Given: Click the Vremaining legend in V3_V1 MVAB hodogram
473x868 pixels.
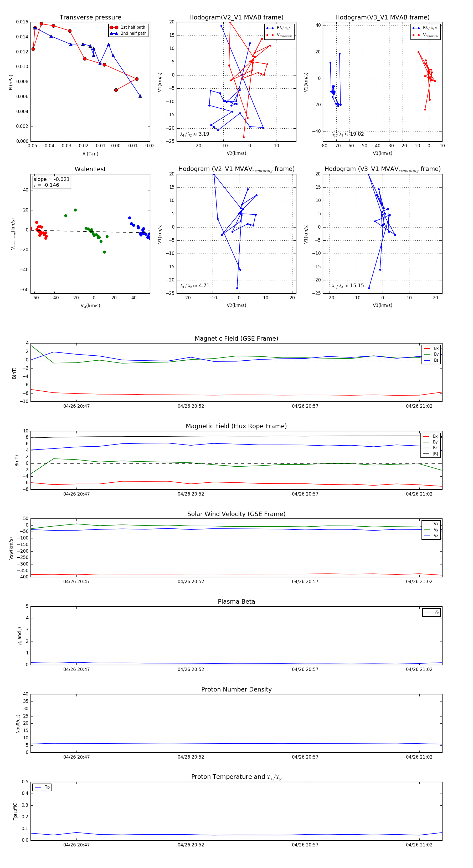Looking at the screenshot, I should (x=425, y=35).
